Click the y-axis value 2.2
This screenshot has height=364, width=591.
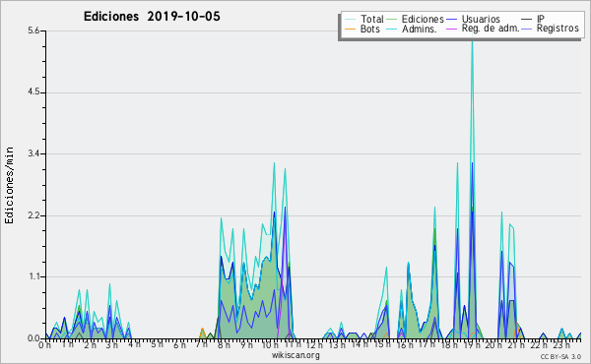pyautogui.click(x=33, y=215)
